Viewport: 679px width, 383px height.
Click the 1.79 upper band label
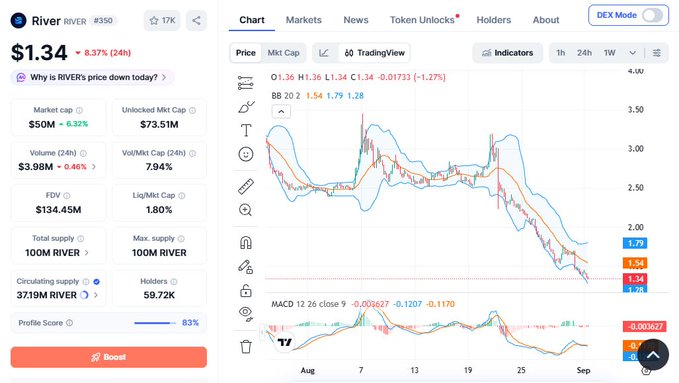(x=635, y=243)
